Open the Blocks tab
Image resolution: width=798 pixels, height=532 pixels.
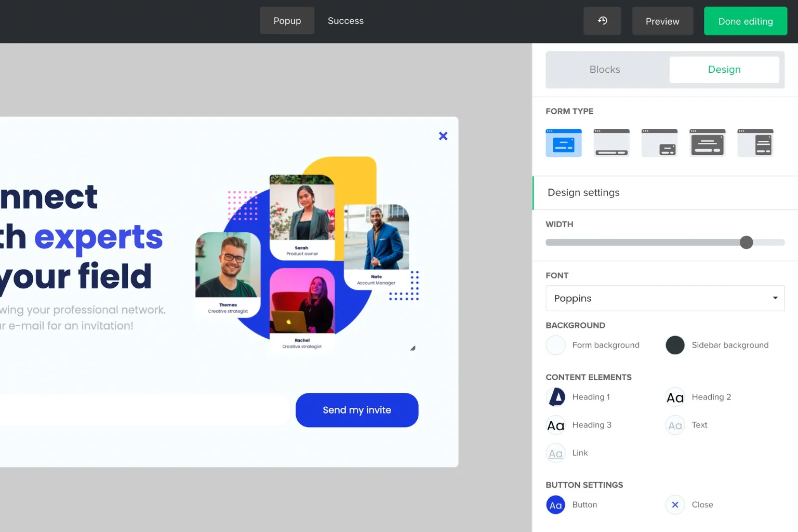coord(605,70)
